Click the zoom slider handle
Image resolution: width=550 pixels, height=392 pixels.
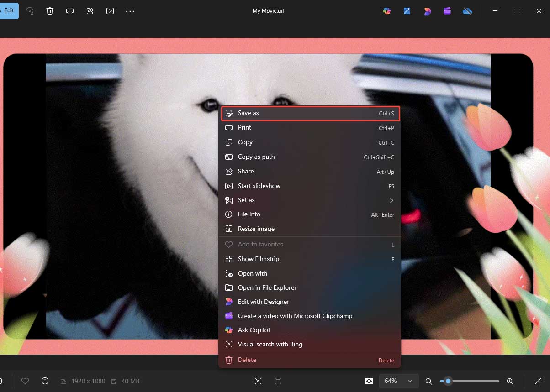448,381
